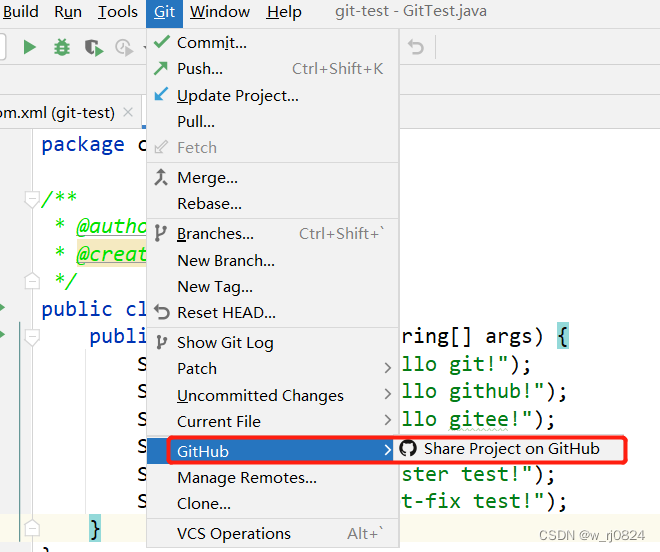This screenshot has width=660, height=552.
Task: Collapse the end-of-comment fold marker
Action: [x=32, y=280]
